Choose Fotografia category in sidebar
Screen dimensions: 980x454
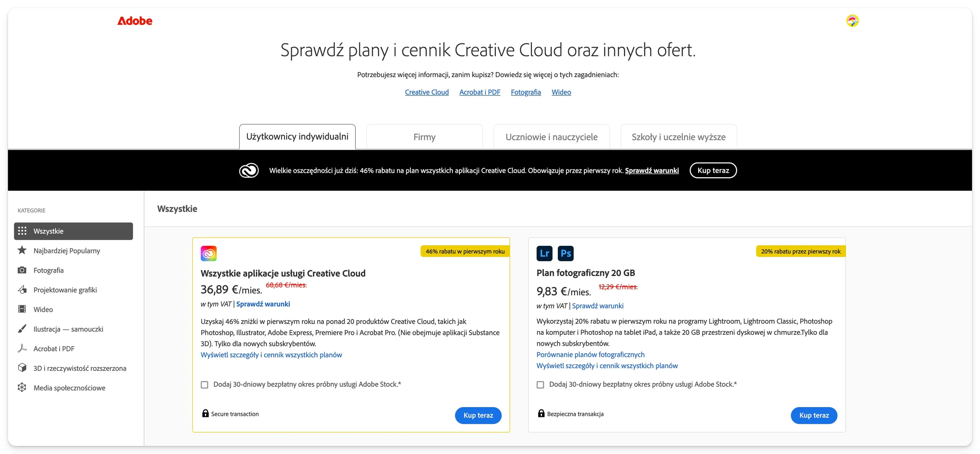tap(73, 270)
